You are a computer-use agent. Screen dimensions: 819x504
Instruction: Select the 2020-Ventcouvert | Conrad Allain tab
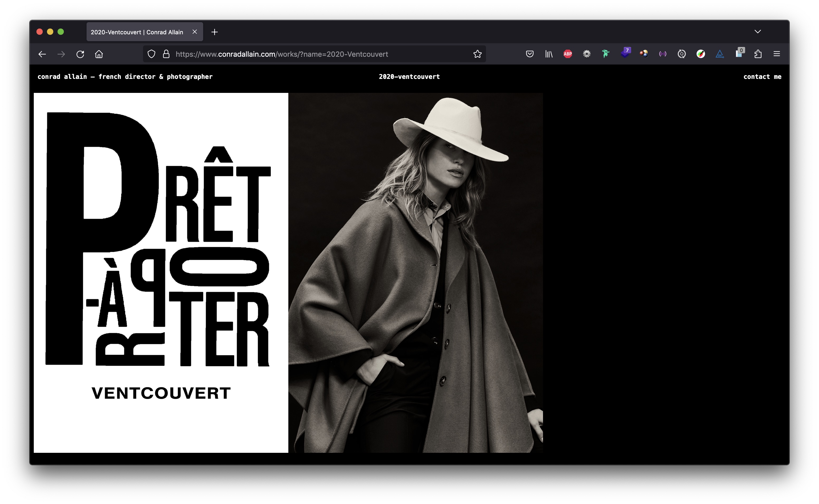145,32
